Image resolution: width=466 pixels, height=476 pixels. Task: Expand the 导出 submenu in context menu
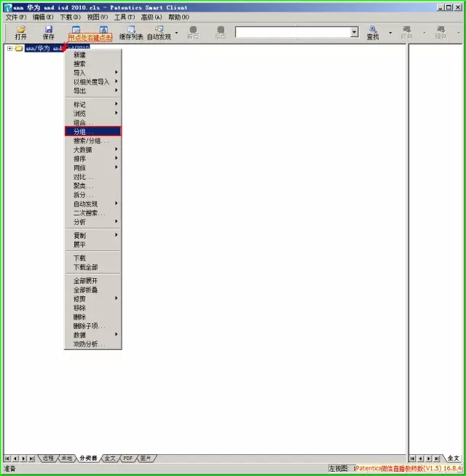[x=93, y=91]
